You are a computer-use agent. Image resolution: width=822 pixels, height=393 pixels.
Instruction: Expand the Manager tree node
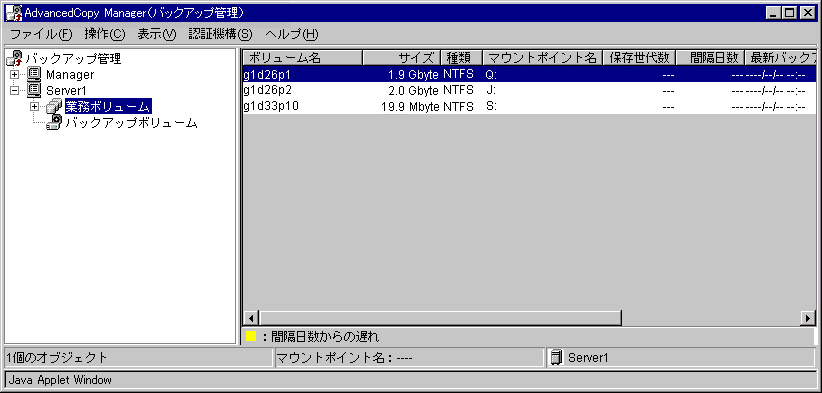pos(14,75)
